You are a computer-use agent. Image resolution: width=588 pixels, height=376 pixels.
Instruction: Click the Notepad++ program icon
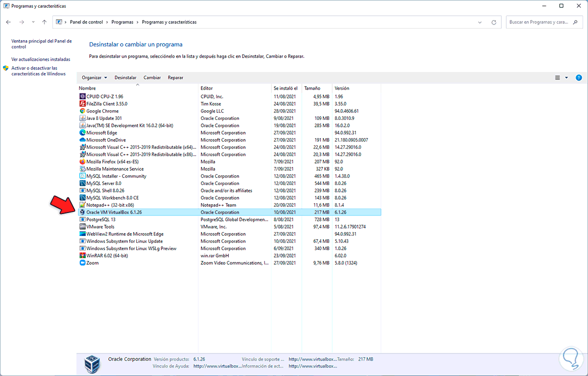coord(82,205)
